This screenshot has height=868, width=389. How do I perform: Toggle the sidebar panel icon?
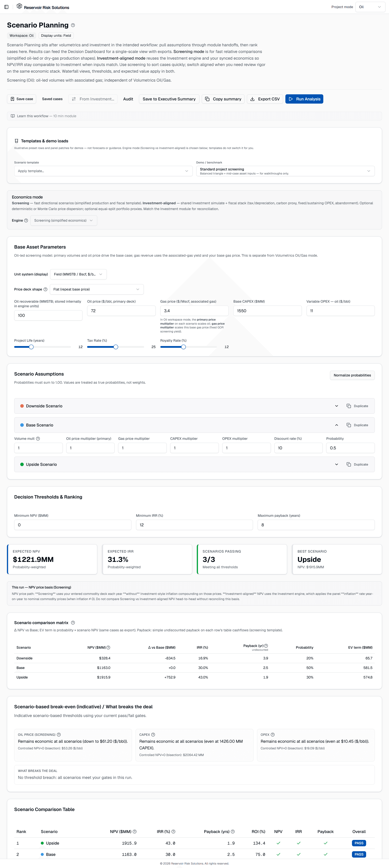point(6,7)
